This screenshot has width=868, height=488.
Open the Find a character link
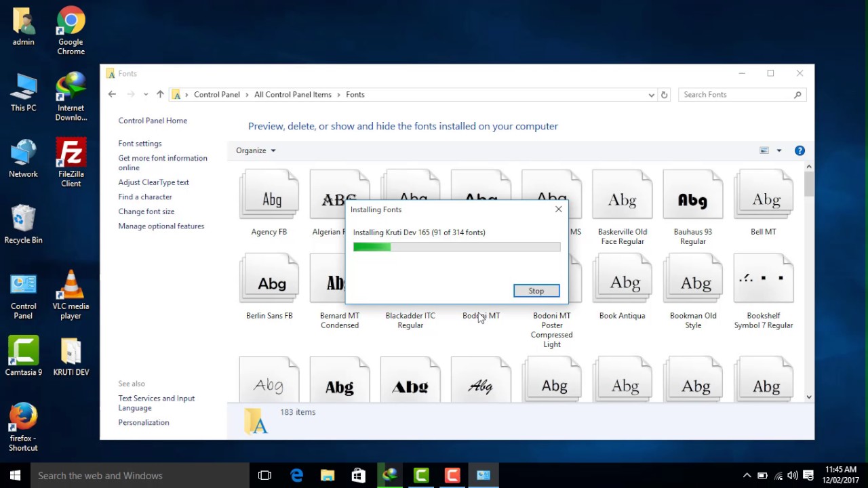(145, 197)
